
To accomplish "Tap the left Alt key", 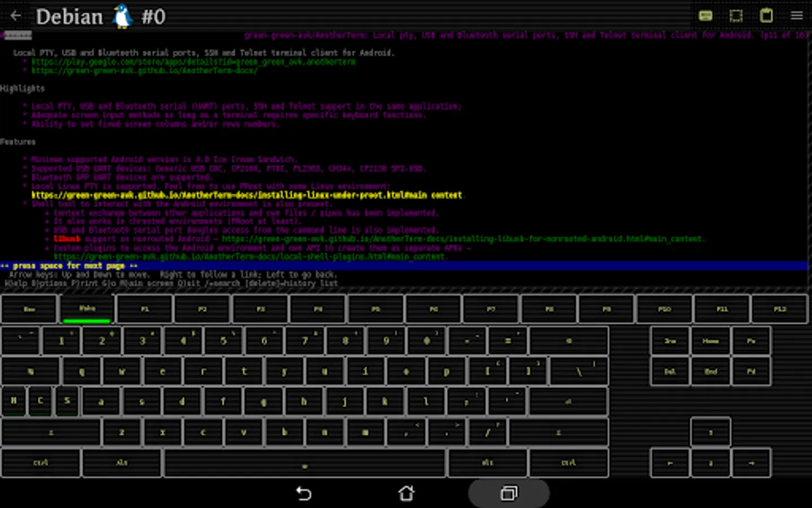I will click(x=122, y=463).
